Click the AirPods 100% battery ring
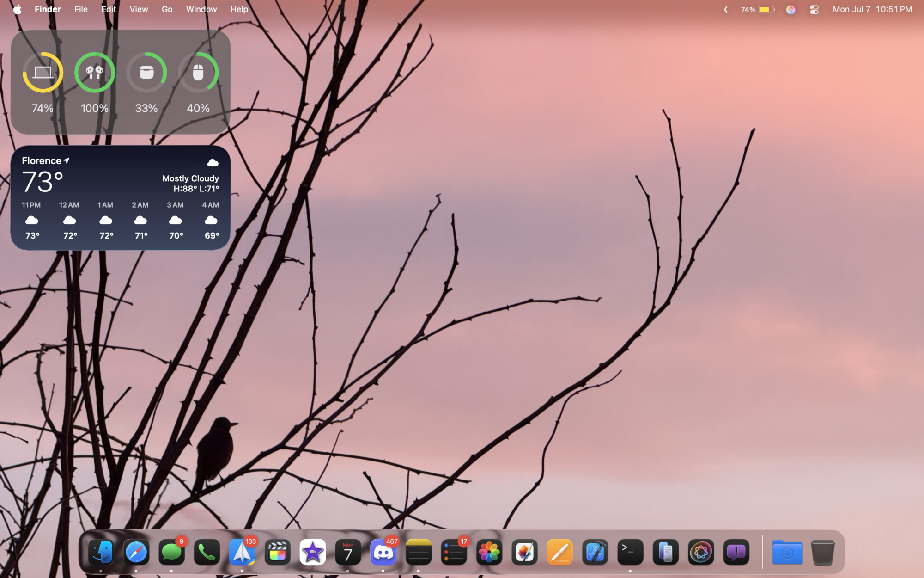This screenshot has height=578, width=924. coord(95,73)
